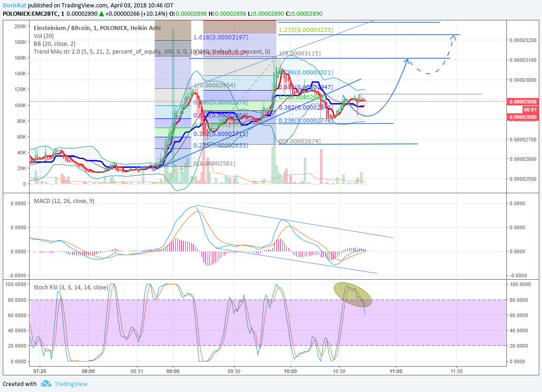The height and width of the screenshot is (392, 542).
Task: Click the 0.236(0.00002778) Fibonacci level label
Action: point(306,121)
